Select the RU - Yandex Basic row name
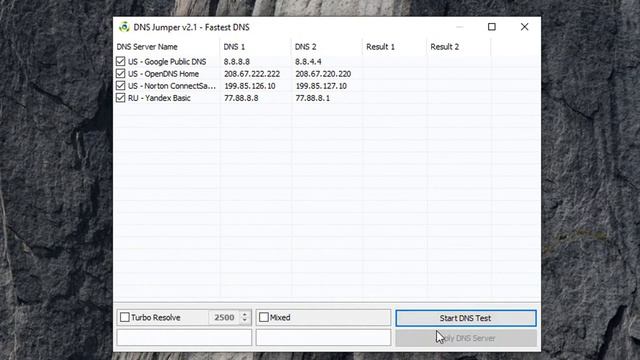 tap(159, 98)
